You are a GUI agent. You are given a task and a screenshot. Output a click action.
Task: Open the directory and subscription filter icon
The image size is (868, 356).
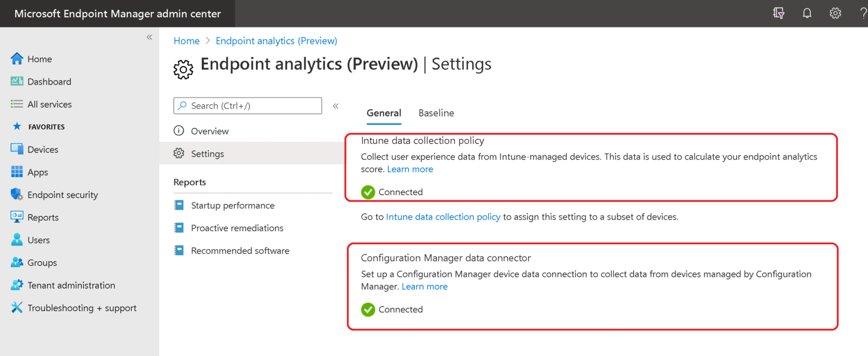[779, 13]
